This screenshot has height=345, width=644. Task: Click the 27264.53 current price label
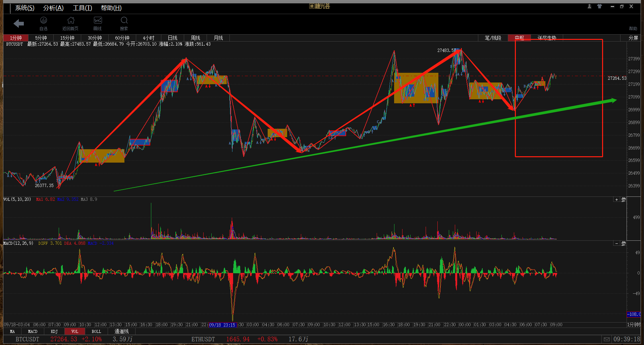click(x=617, y=78)
